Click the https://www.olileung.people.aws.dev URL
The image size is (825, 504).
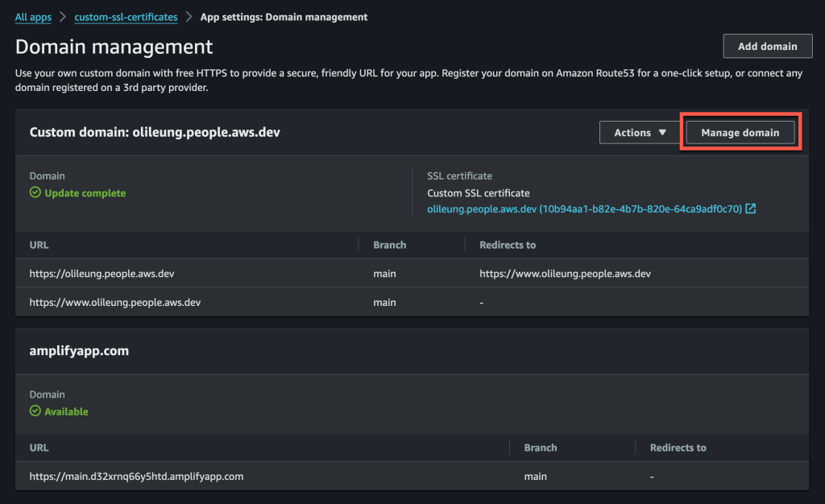pyautogui.click(x=114, y=302)
